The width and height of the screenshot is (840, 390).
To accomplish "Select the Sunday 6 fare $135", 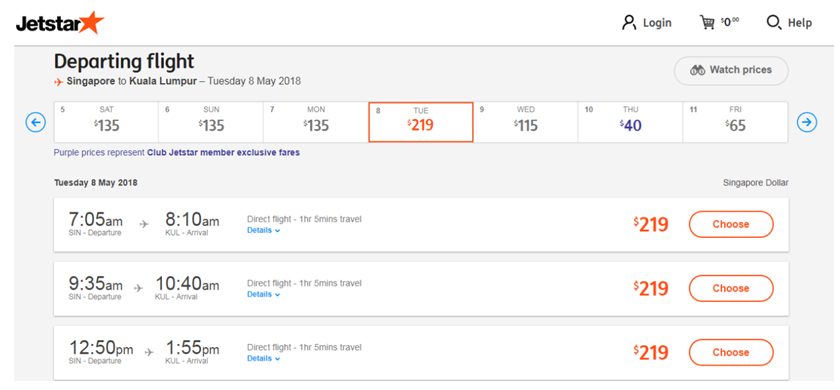I will tap(211, 122).
